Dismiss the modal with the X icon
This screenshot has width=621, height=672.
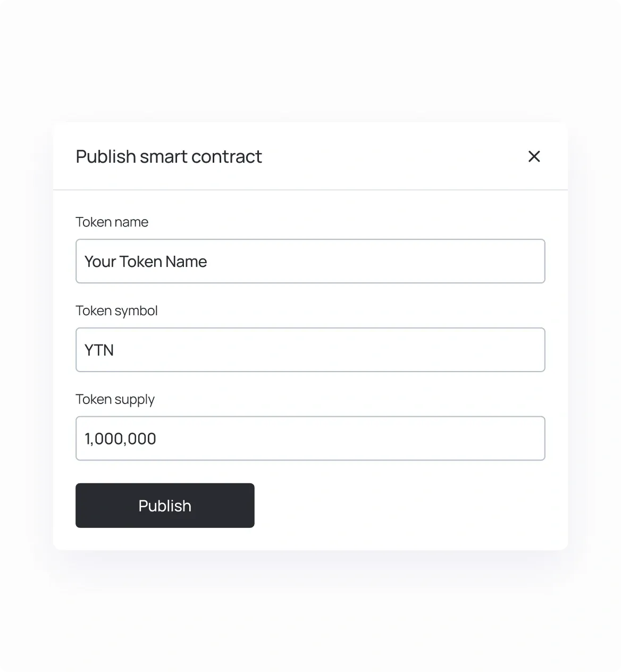point(534,156)
